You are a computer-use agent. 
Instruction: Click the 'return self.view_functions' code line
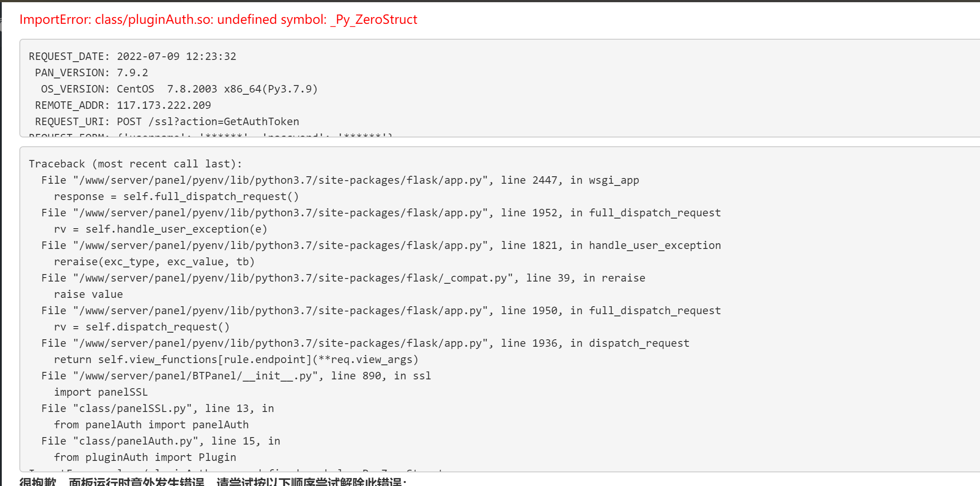click(x=236, y=360)
